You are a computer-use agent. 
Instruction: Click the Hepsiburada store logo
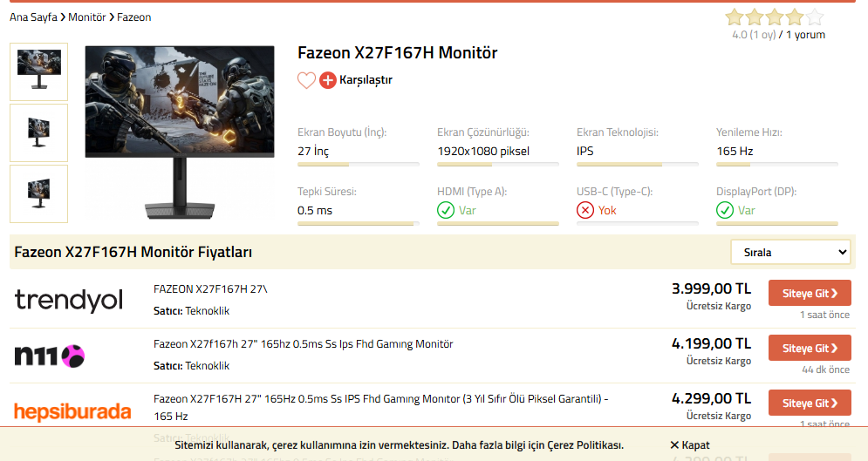(x=72, y=411)
